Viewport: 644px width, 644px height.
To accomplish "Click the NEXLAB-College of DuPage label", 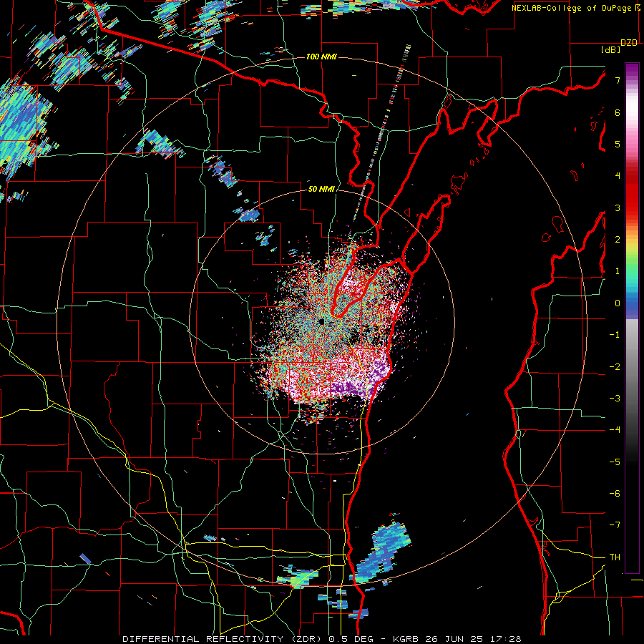I will pos(573,8).
